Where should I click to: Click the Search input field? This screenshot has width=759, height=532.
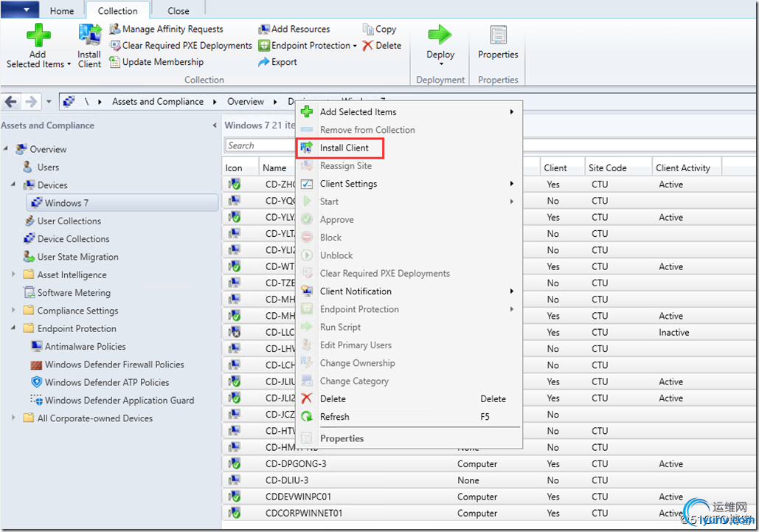(x=260, y=146)
